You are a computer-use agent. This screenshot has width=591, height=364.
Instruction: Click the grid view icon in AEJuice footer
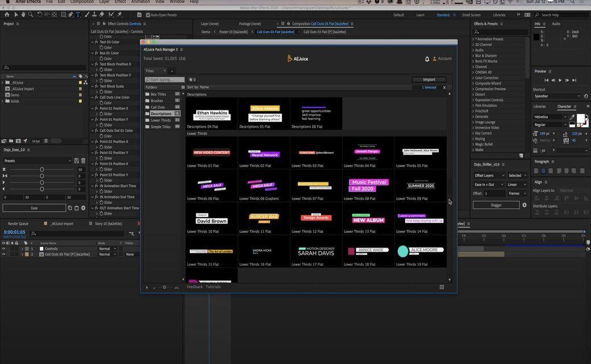point(442,287)
